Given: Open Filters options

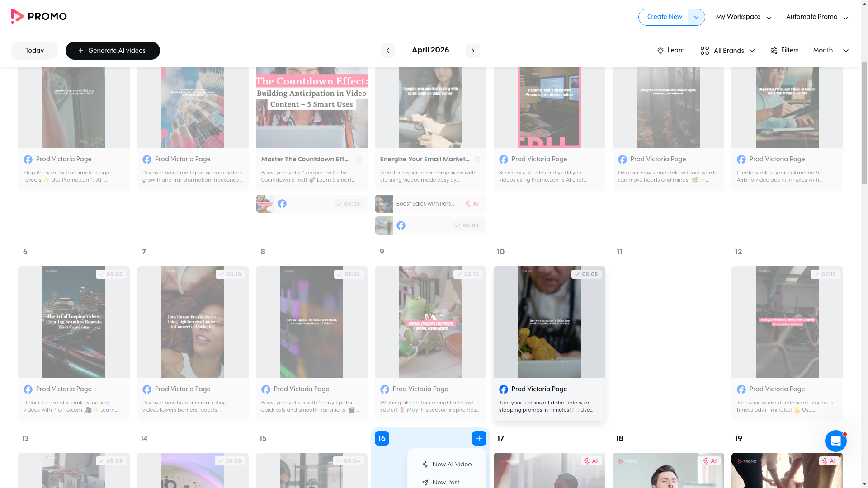Looking at the screenshot, I should click(784, 51).
